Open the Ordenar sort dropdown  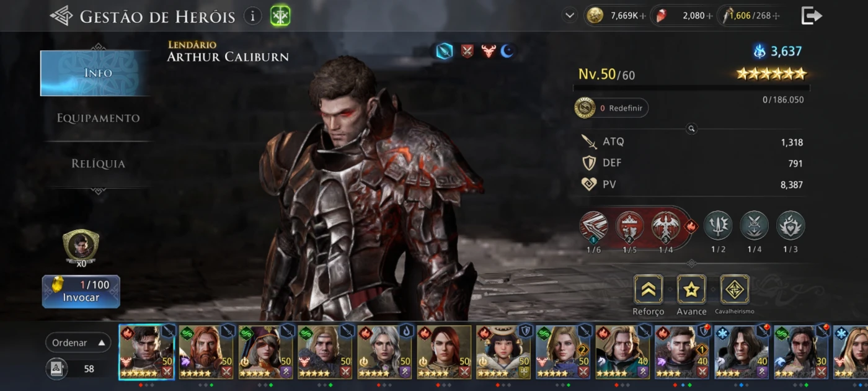point(78,343)
